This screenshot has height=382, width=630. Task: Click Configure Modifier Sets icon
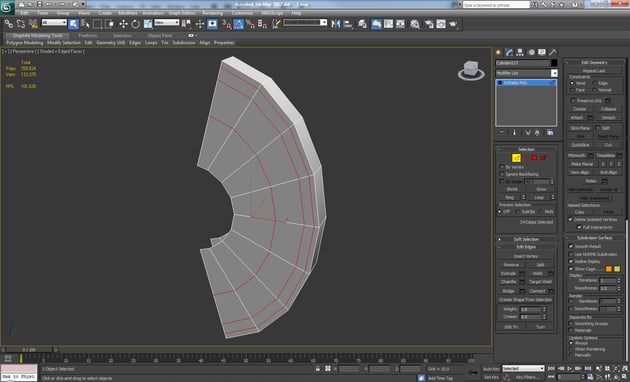[550, 133]
